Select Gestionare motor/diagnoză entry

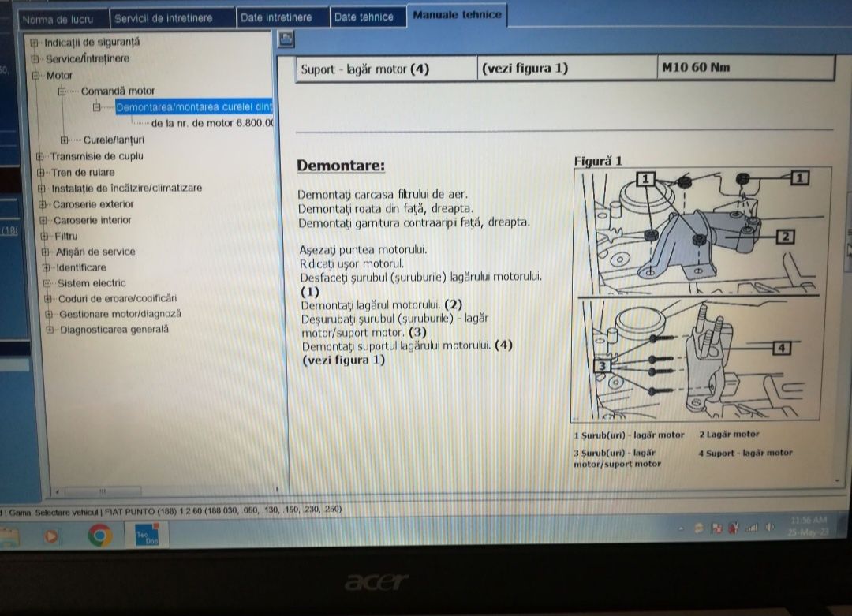point(120,314)
